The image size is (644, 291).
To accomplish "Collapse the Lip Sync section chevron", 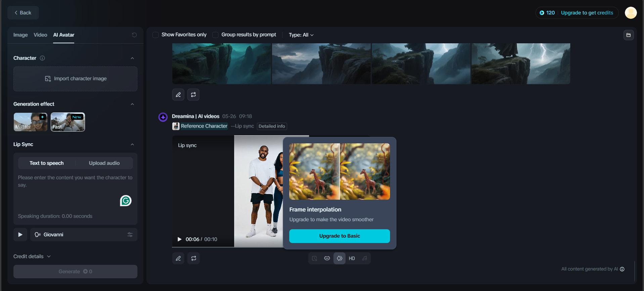I will 132,144.
